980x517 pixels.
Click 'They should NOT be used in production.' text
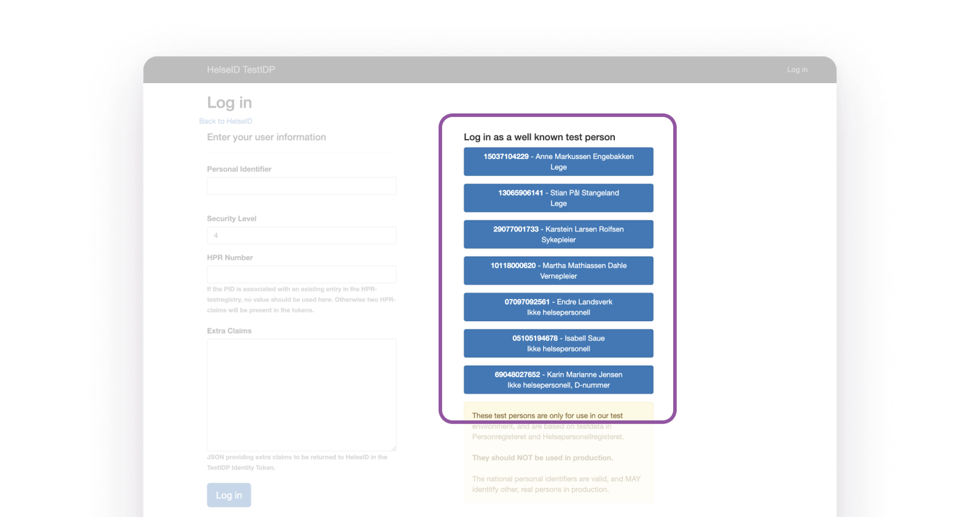click(543, 458)
